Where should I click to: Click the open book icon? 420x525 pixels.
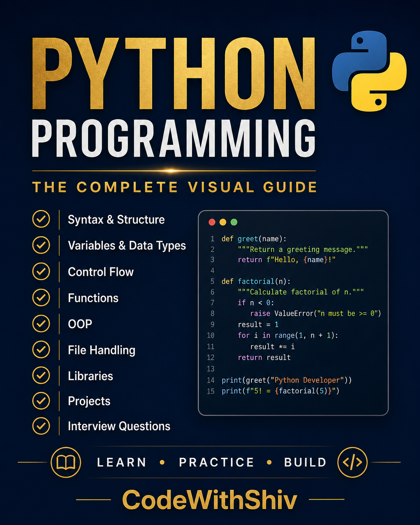click(66, 463)
